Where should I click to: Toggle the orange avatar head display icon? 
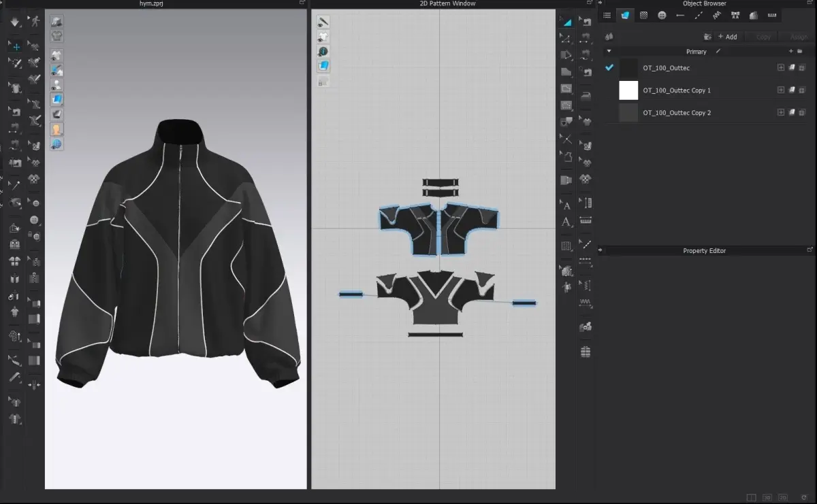(57, 129)
